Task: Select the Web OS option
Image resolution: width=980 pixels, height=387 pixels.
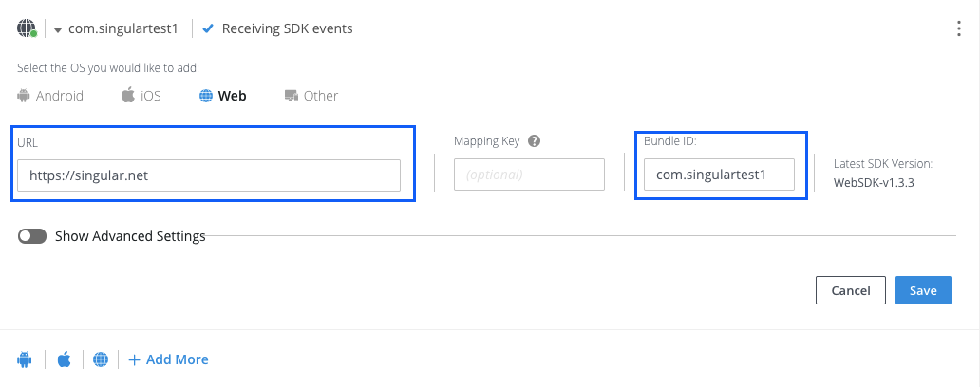Action: 223,96
